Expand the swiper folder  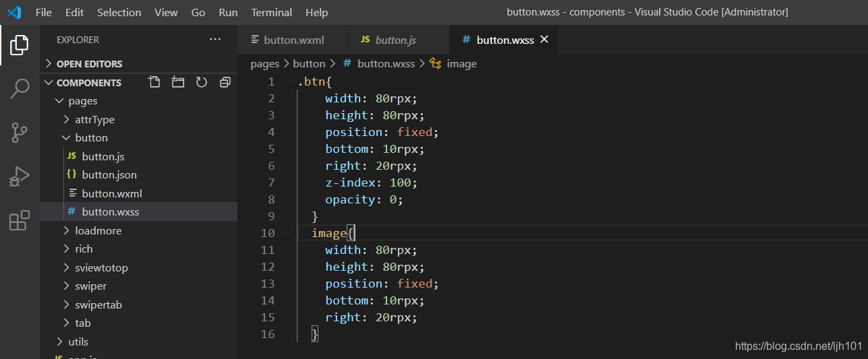(138, 286)
